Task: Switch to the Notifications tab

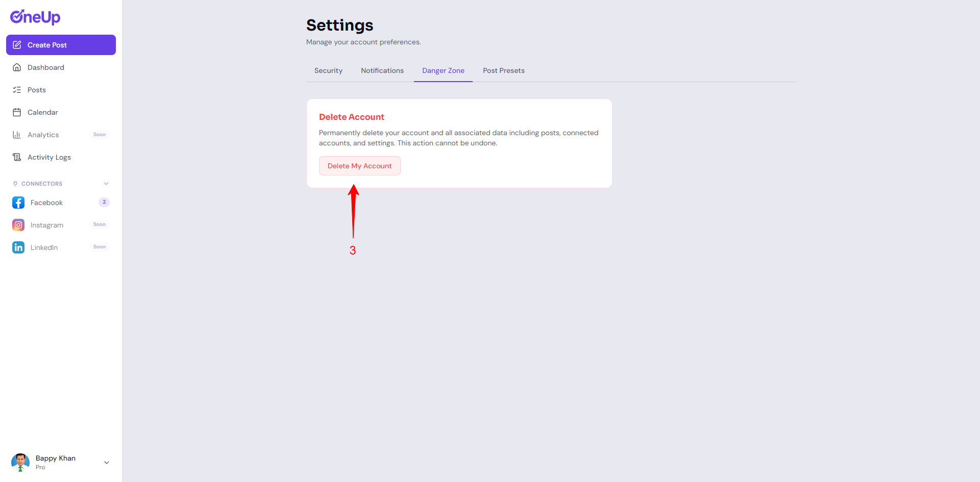Action: coord(382,71)
